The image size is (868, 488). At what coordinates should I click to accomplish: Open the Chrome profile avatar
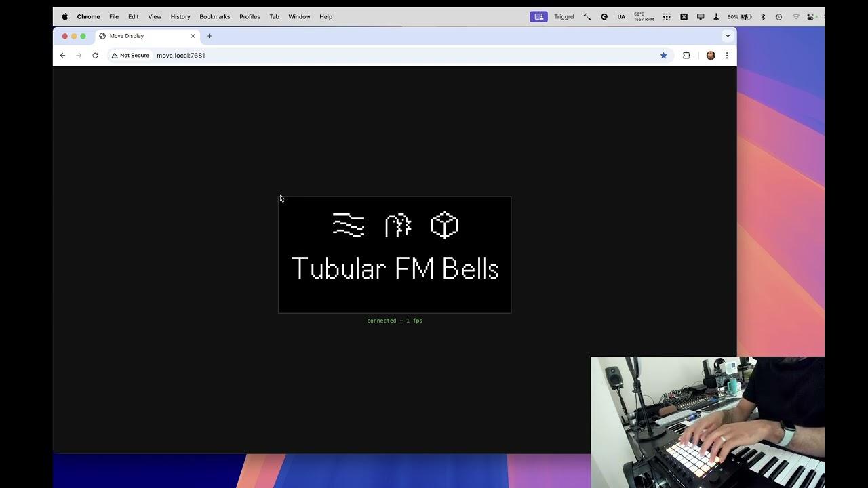[x=711, y=56]
